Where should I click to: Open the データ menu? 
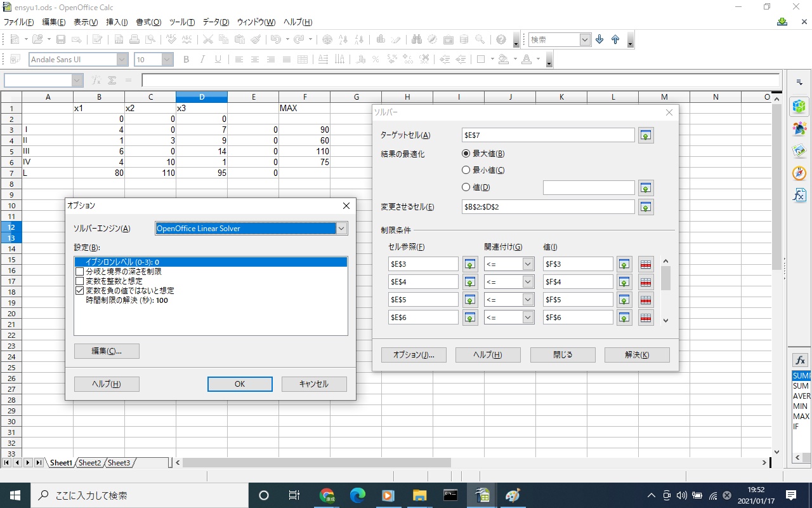pyautogui.click(x=216, y=22)
